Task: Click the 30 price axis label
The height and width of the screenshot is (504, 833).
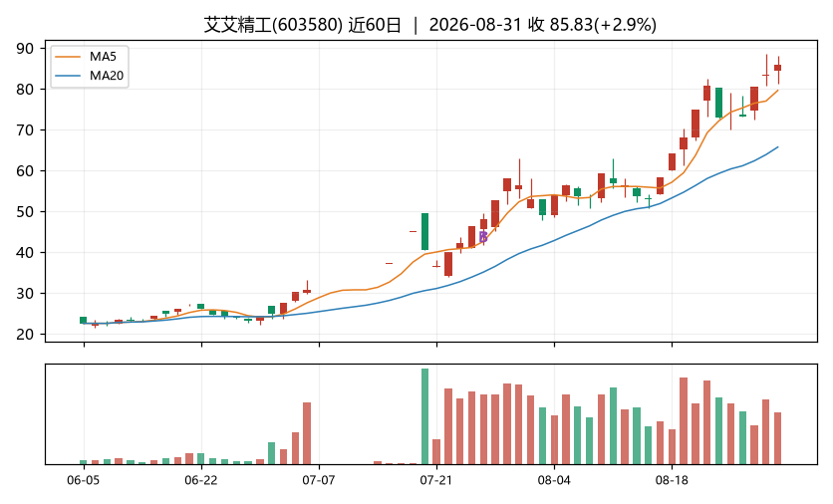Action: click(x=25, y=294)
